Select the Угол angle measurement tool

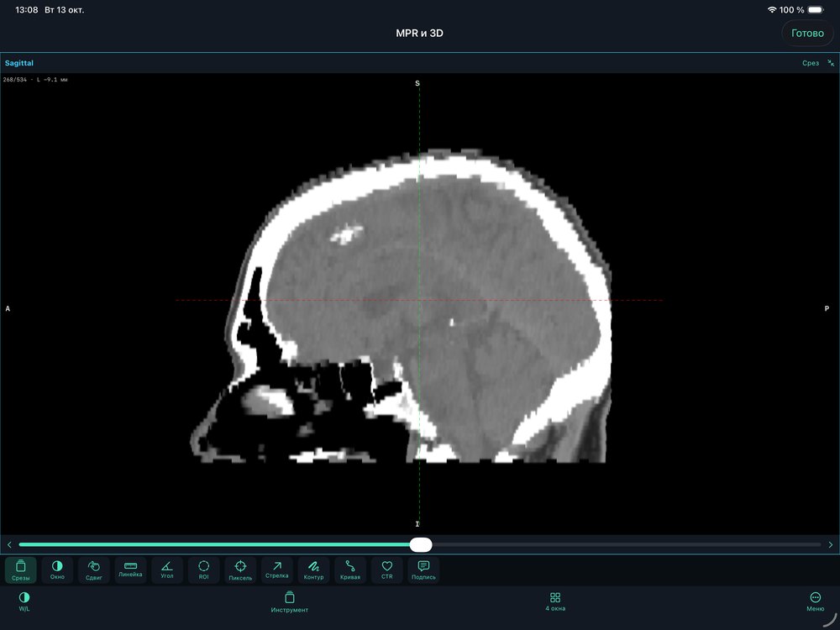click(167, 570)
